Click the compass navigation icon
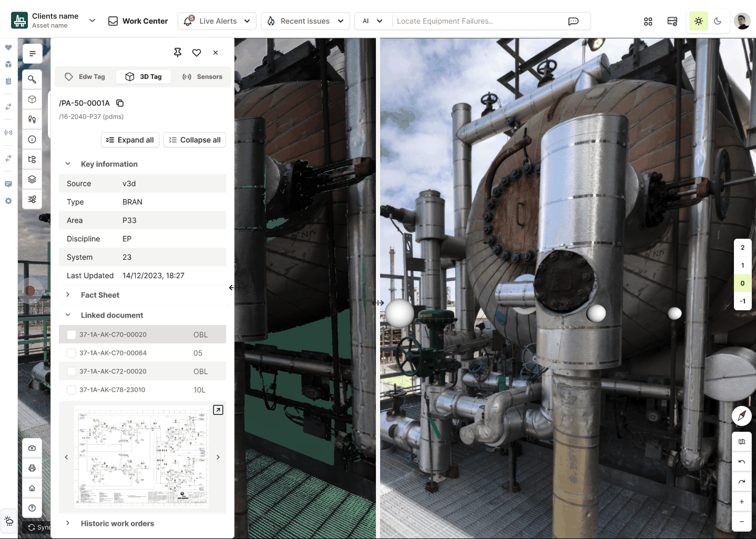The image size is (756, 539). (x=741, y=416)
